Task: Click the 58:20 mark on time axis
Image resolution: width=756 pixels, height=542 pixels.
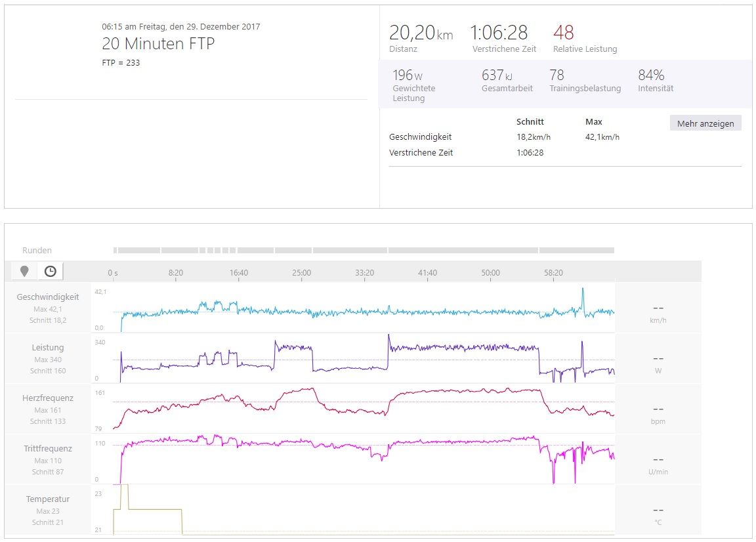Action: tap(553, 272)
